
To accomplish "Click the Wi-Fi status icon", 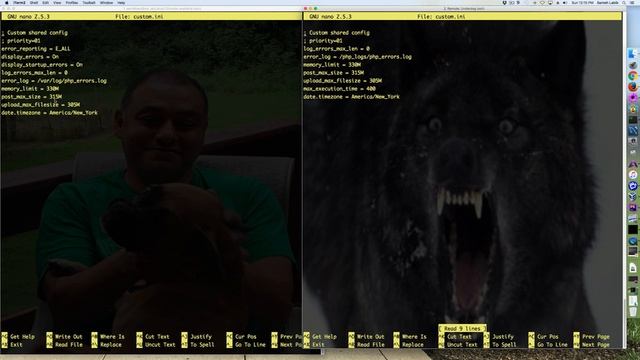I will click(x=542, y=2).
